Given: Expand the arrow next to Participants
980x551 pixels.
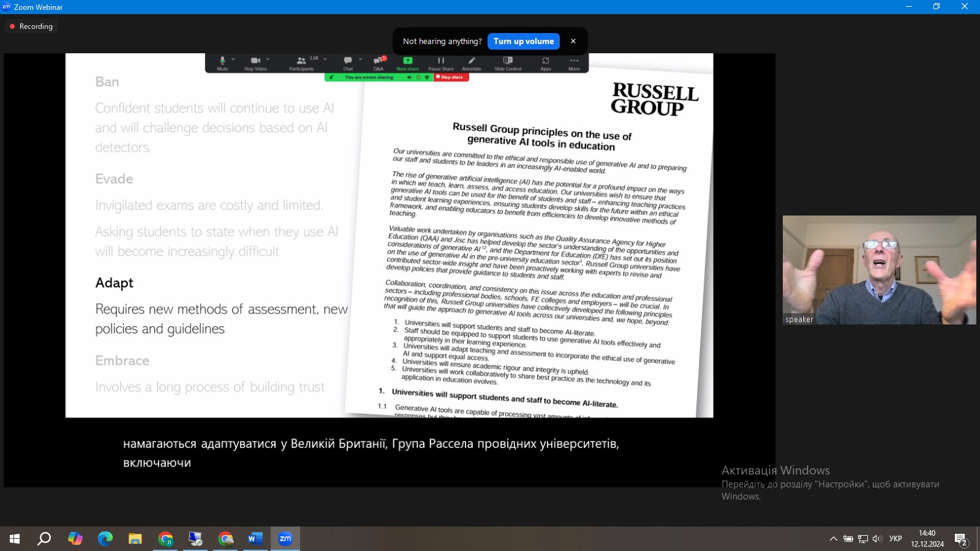Looking at the screenshot, I should 325,59.
